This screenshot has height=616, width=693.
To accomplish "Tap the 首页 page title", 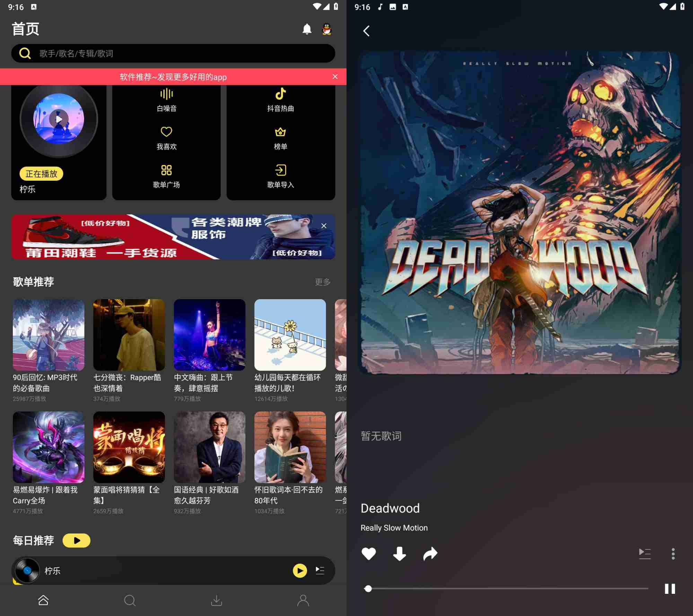I will pos(25,29).
